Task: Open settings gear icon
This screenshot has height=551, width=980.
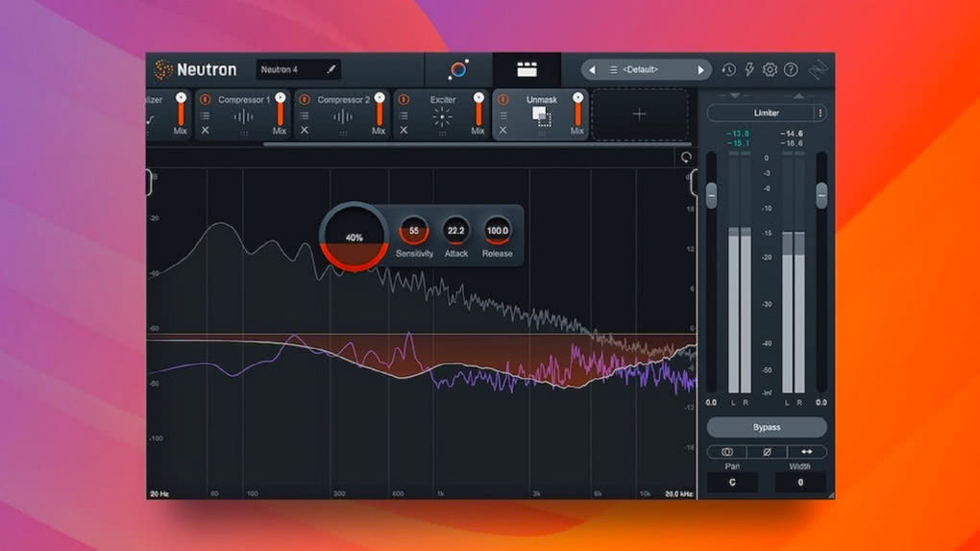Action: (x=770, y=70)
